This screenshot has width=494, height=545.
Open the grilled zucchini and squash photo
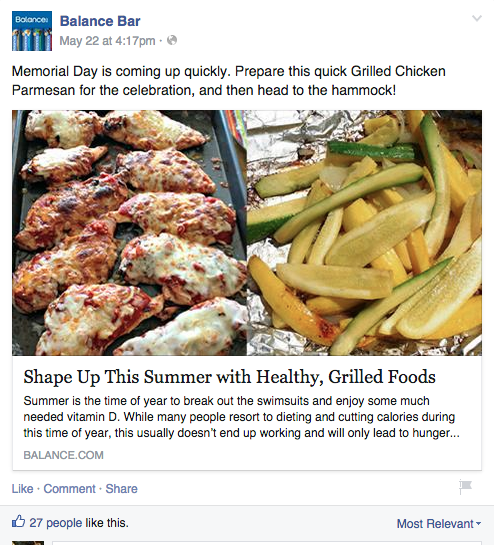click(364, 233)
